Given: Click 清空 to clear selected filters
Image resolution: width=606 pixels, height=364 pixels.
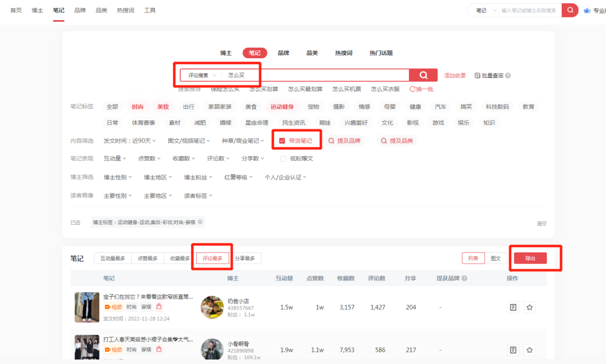Looking at the screenshot, I should (x=540, y=223).
